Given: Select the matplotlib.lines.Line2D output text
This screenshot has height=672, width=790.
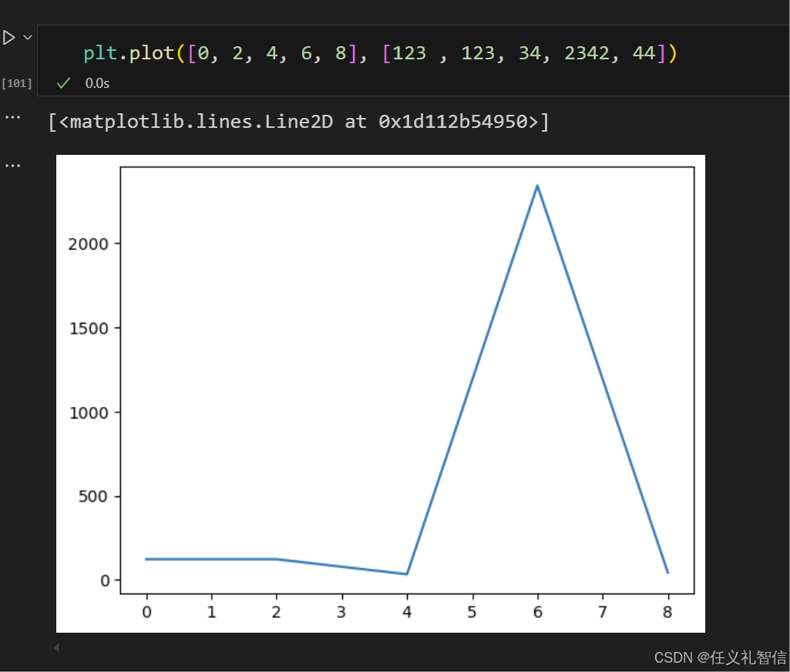Looking at the screenshot, I should (298, 122).
